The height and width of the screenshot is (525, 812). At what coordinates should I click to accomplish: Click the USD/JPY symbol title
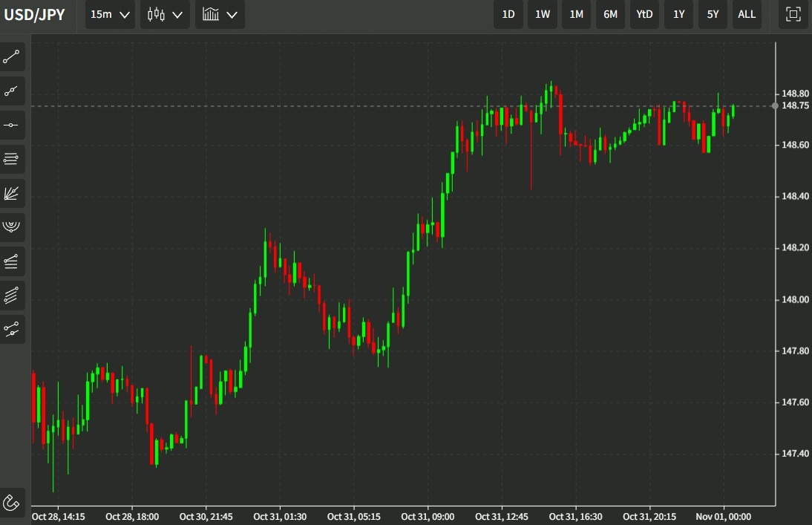[x=35, y=15]
